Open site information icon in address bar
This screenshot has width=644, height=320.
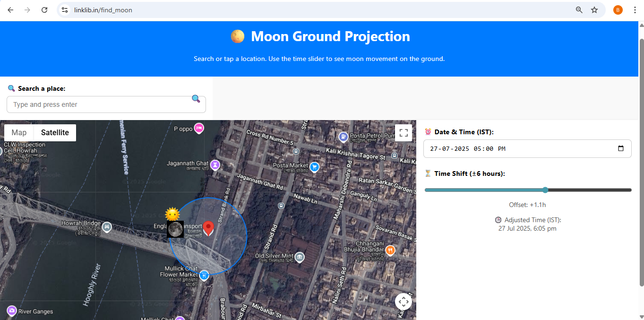click(x=65, y=10)
